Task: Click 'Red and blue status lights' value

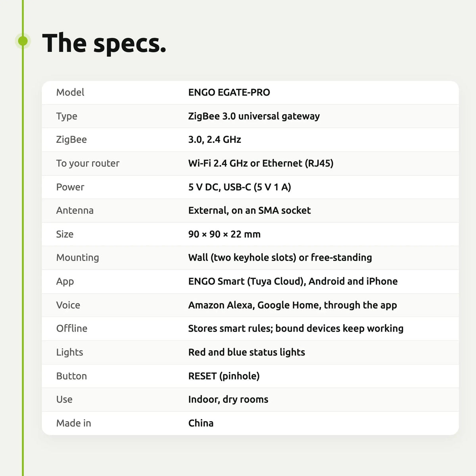Action: pos(246,352)
